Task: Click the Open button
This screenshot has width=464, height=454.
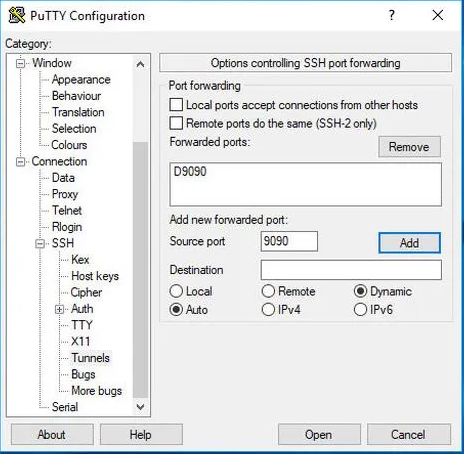Action: (x=319, y=434)
